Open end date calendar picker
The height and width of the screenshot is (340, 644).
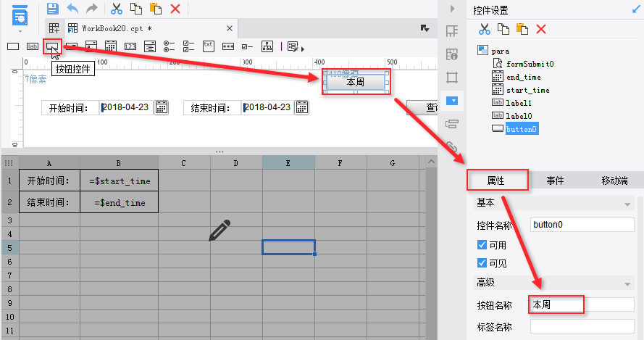point(302,108)
